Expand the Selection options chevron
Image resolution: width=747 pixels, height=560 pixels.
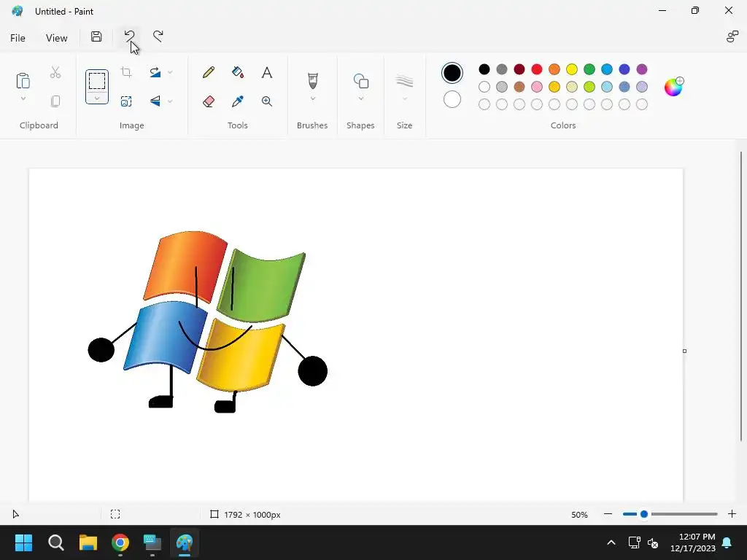(x=97, y=98)
